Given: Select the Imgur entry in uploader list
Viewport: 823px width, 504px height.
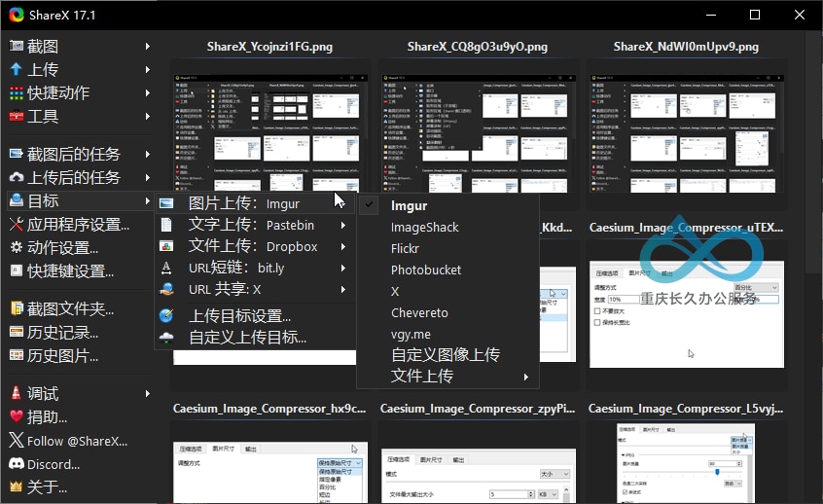Looking at the screenshot, I should [x=409, y=206].
